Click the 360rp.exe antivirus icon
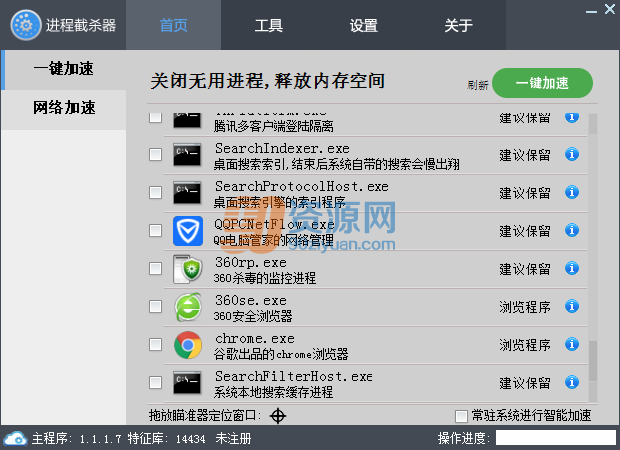 (188, 269)
